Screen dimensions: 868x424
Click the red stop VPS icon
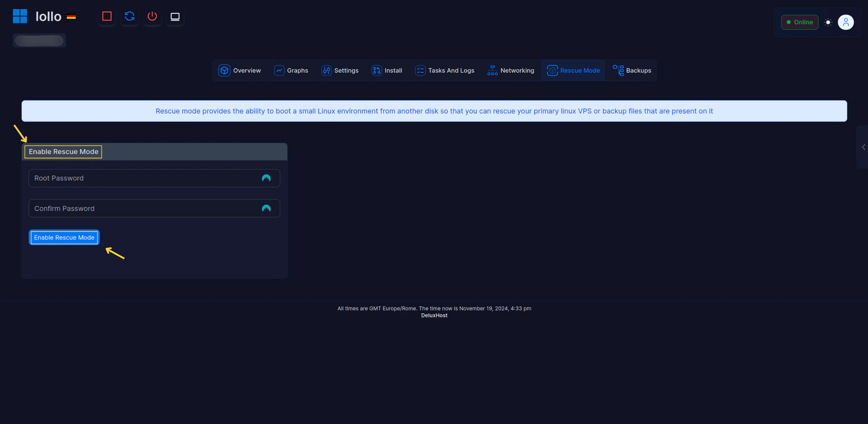click(x=107, y=17)
